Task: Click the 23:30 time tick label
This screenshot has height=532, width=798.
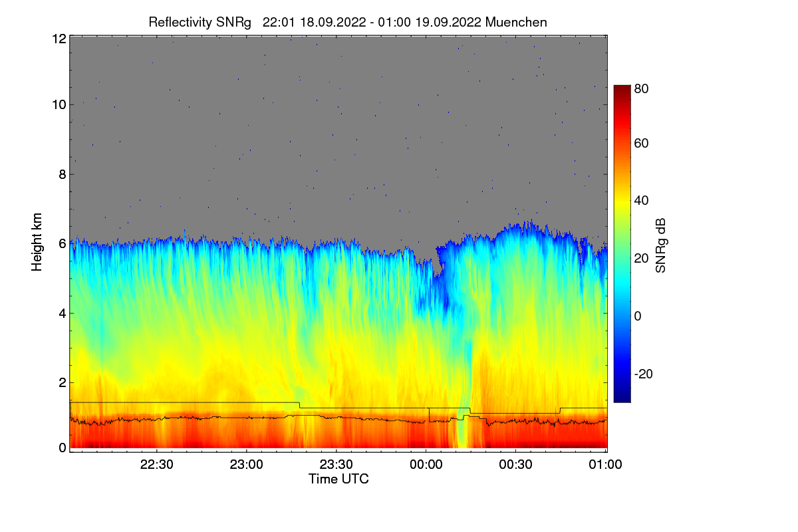Action: point(336,465)
